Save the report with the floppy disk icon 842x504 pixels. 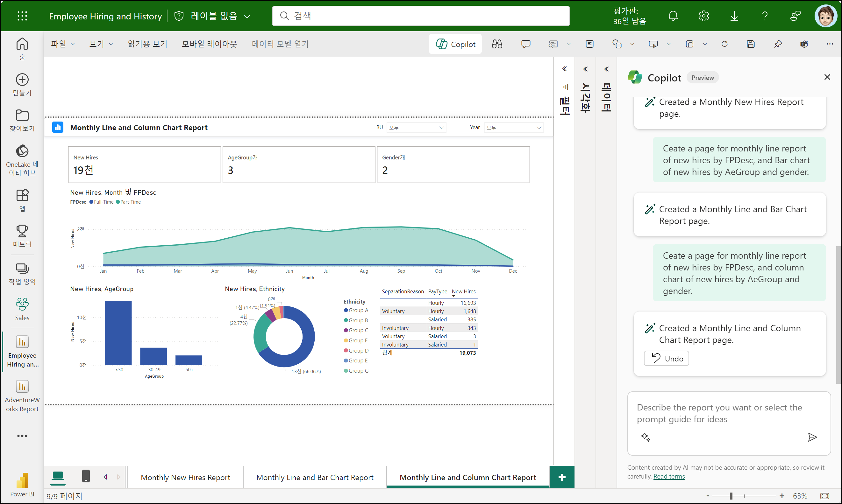[x=751, y=44]
